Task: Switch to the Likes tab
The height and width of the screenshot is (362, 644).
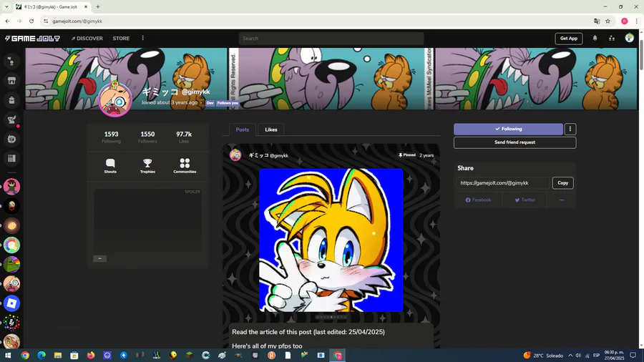Action: pos(271,129)
